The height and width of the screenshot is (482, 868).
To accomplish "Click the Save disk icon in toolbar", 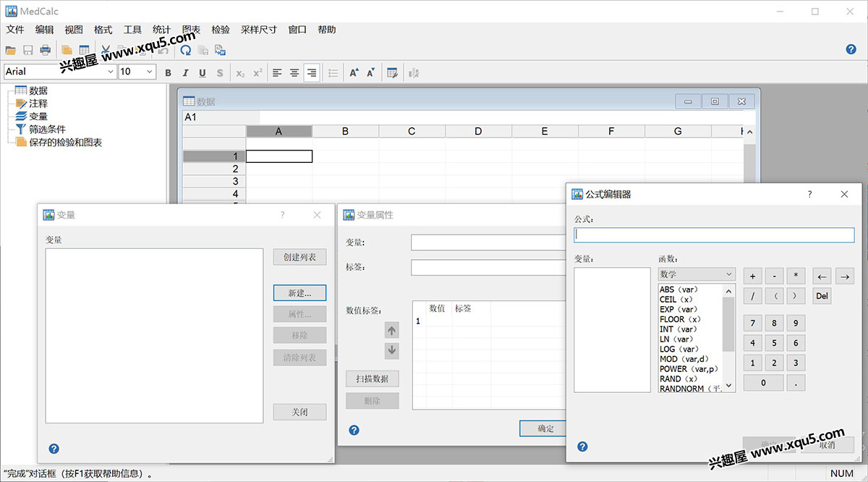I will (x=28, y=50).
